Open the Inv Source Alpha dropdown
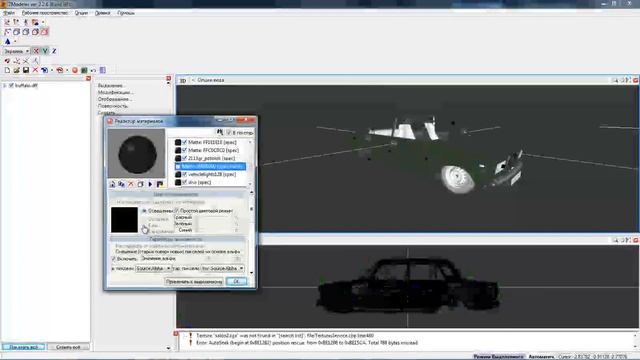 (x=223, y=269)
